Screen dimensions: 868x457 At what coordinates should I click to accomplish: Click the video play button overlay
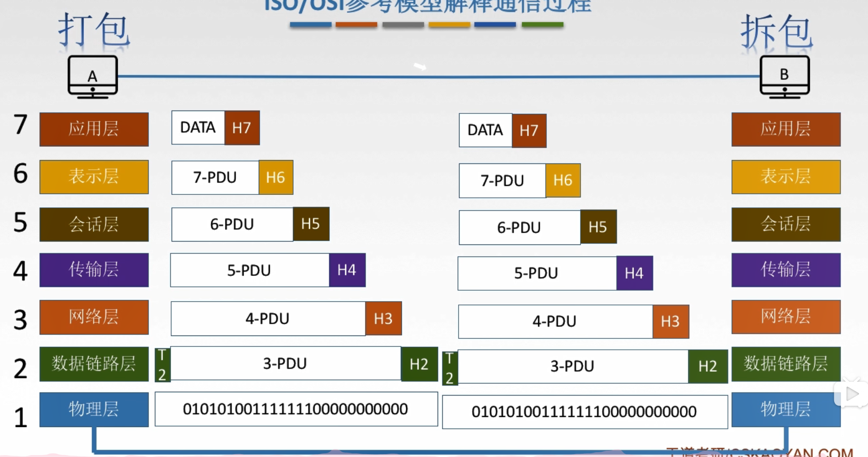coord(851,394)
